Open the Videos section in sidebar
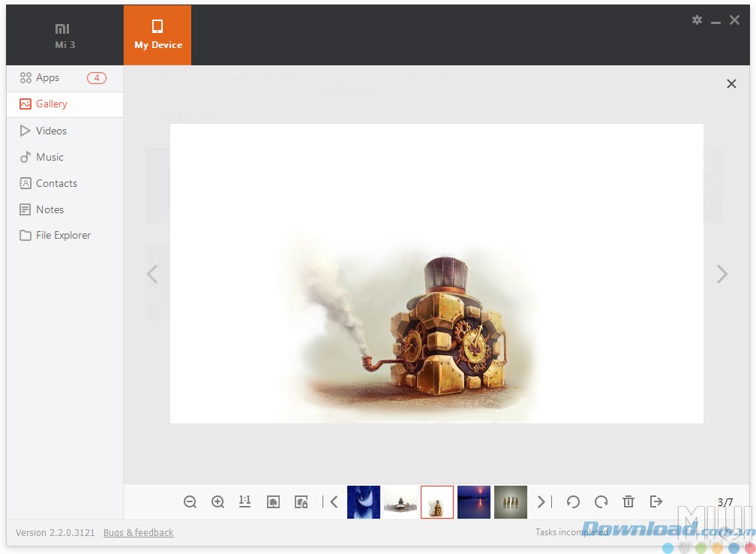 (x=51, y=131)
